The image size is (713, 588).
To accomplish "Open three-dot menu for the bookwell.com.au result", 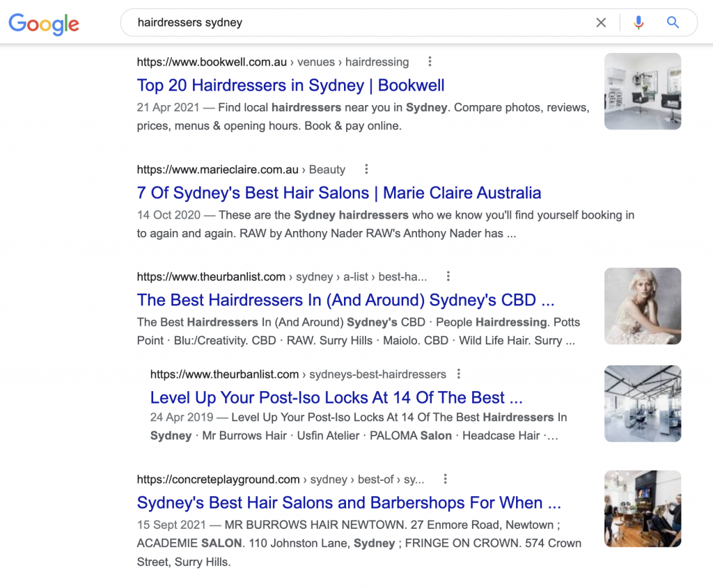I will coord(430,61).
